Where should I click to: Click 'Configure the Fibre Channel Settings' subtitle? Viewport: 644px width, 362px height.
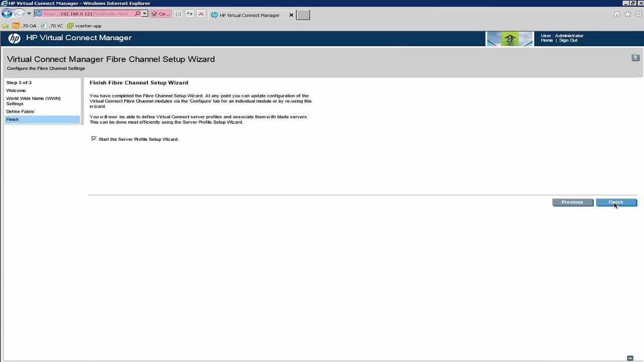[46, 68]
